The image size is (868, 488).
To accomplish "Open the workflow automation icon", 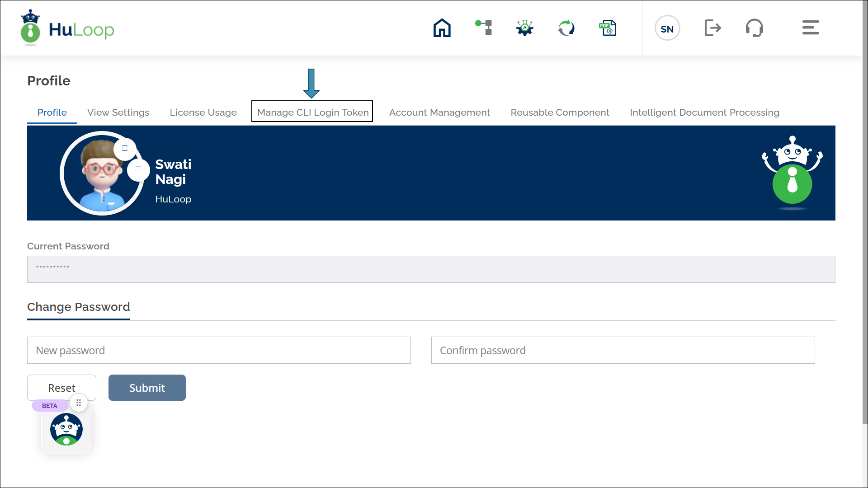I will pyautogui.click(x=484, y=28).
